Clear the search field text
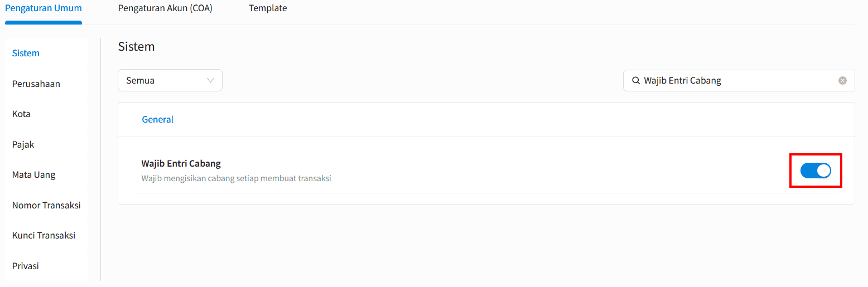This screenshot has height=287, width=868. click(842, 80)
